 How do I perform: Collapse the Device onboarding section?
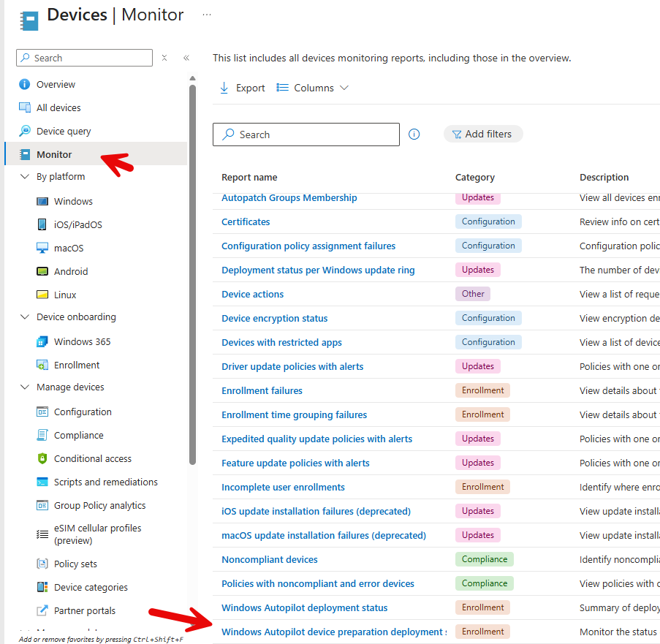click(24, 317)
